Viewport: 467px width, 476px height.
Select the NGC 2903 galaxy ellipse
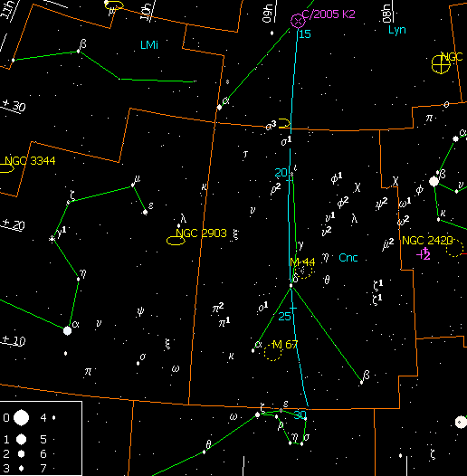tap(176, 241)
